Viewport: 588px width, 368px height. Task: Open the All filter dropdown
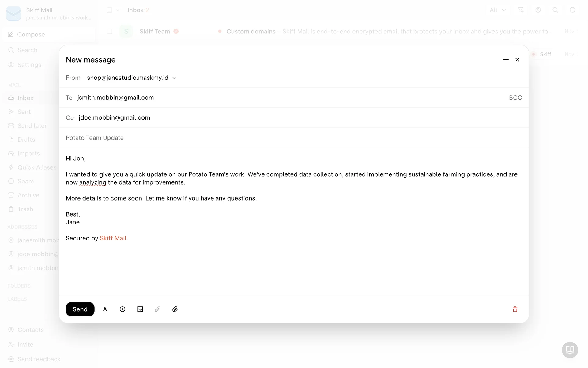tap(498, 10)
